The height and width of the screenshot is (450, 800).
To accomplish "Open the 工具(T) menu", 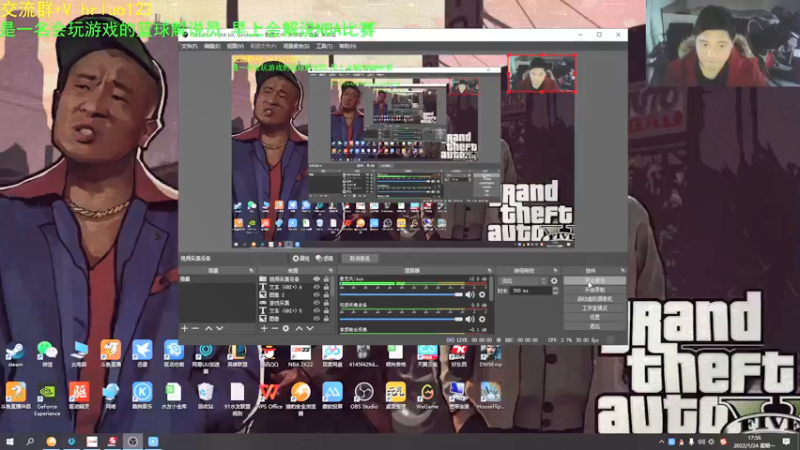I will 324,46.
